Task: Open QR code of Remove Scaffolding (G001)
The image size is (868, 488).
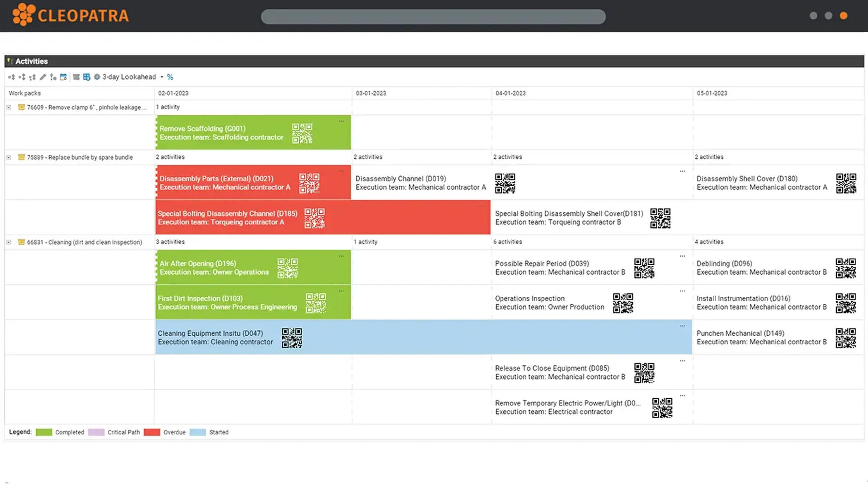Action: [302, 133]
